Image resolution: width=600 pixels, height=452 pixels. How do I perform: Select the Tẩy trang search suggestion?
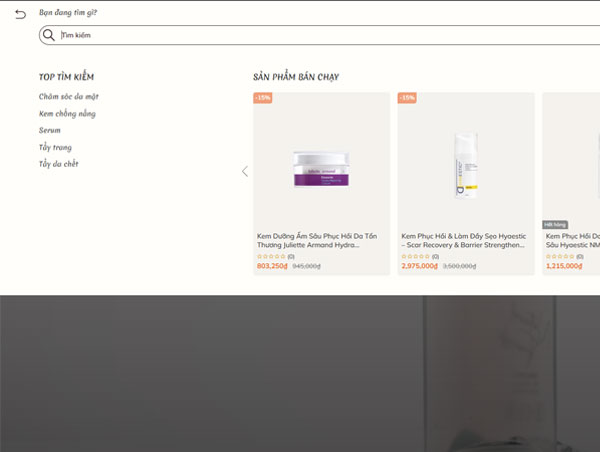tap(55, 147)
